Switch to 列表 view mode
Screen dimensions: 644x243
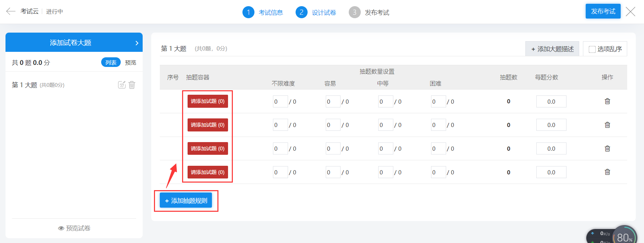[x=111, y=62]
